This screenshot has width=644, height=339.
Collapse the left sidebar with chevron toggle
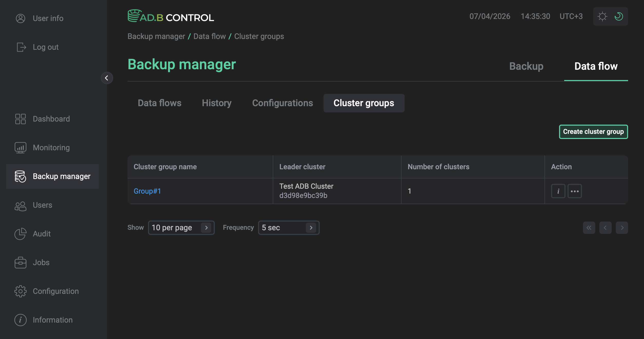pyautogui.click(x=107, y=78)
